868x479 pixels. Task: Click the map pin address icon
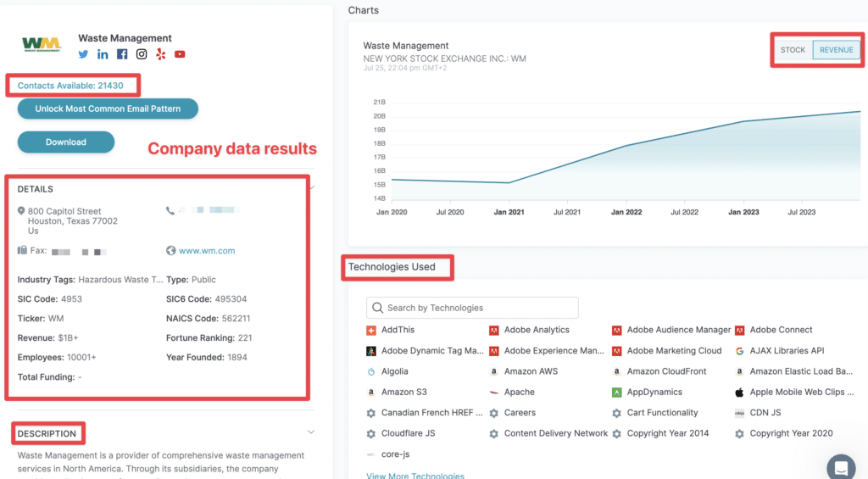(x=21, y=211)
